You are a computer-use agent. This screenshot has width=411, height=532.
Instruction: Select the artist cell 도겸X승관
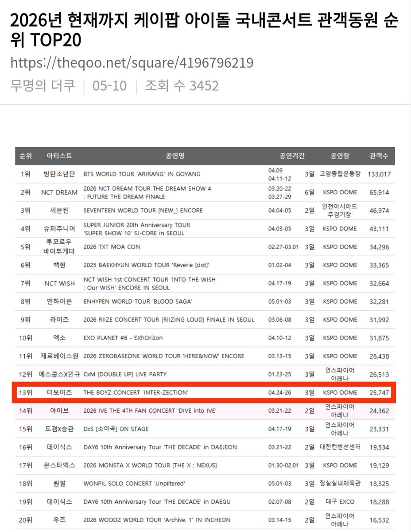click(59, 429)
